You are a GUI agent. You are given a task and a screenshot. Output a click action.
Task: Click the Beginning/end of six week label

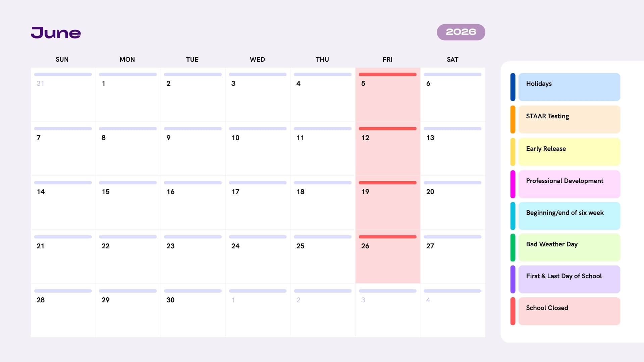coord(565,213)
